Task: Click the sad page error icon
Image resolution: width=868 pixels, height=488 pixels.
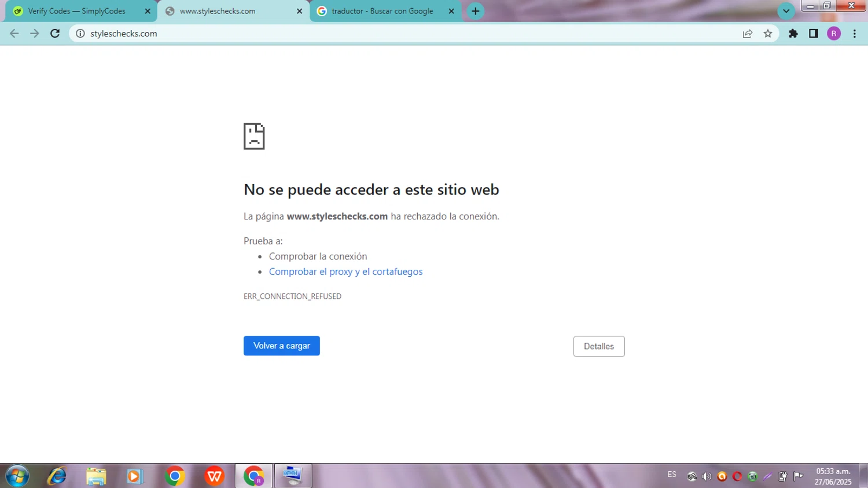Action: [254, 136]
